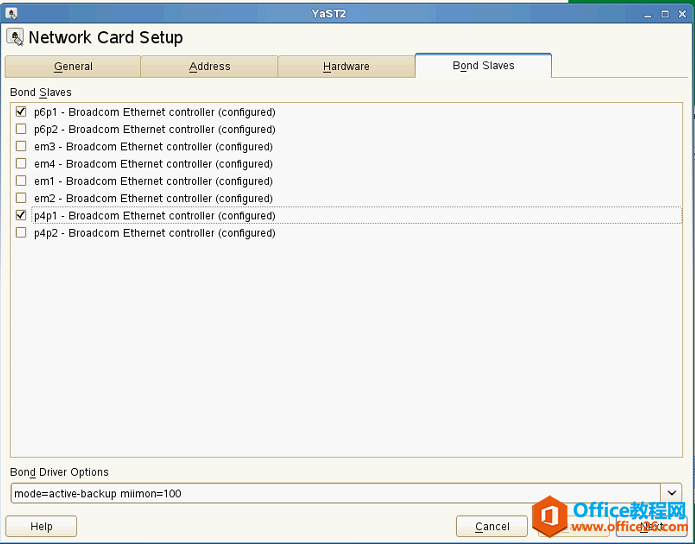Select the p6p1 - Broadcom Ethernet controller row text

[x=155, y=112]
